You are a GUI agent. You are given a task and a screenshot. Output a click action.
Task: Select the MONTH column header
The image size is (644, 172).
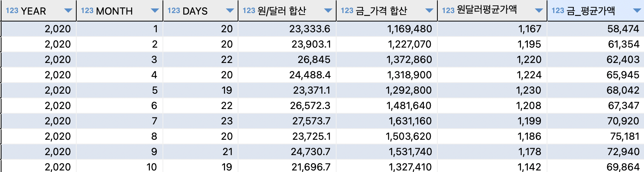(120, 11)
